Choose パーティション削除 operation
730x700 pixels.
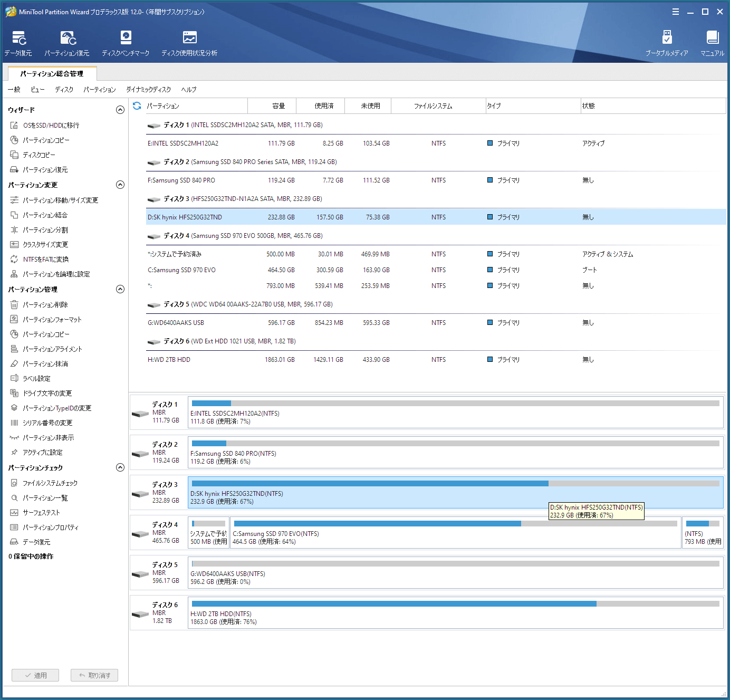39,305
